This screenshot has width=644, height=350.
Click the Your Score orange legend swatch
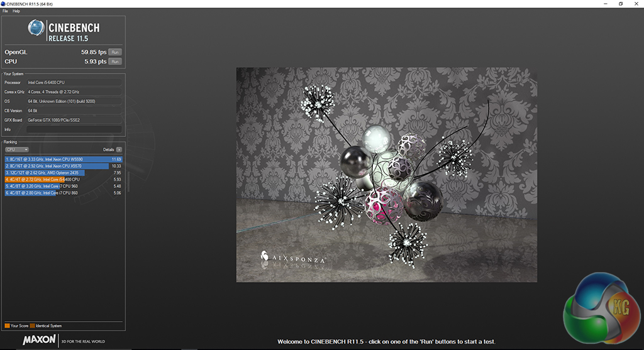pyautogui.click(x=7, y=325)
